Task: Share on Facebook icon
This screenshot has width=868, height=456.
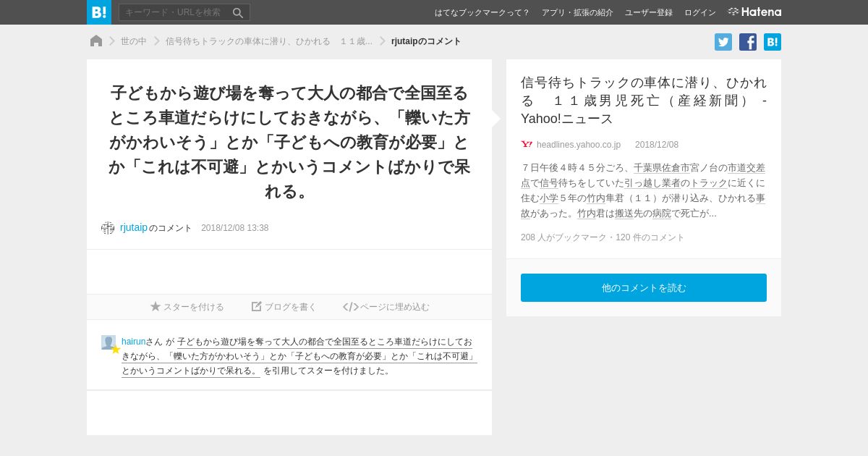Action: click(748, 42)
